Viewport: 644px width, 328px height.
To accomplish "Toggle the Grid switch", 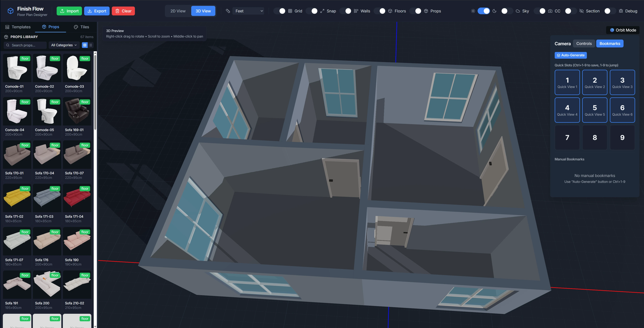I will pos(280,11).
